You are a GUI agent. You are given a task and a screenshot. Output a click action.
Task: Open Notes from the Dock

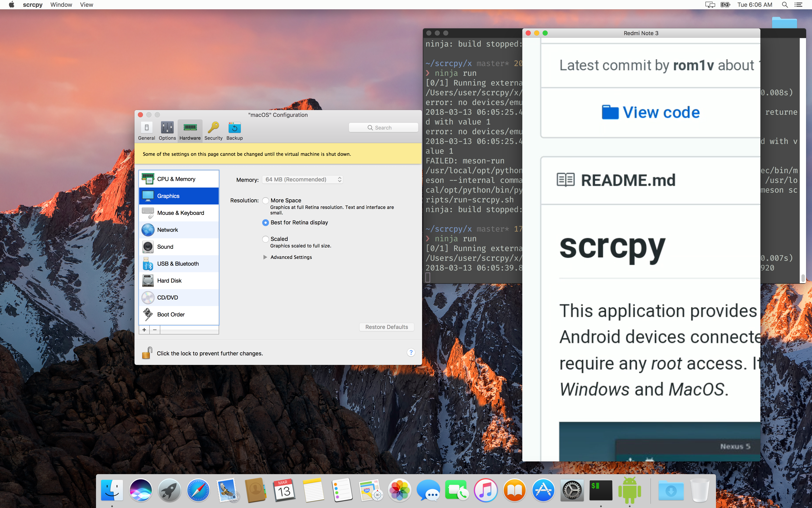pos(313,490)
